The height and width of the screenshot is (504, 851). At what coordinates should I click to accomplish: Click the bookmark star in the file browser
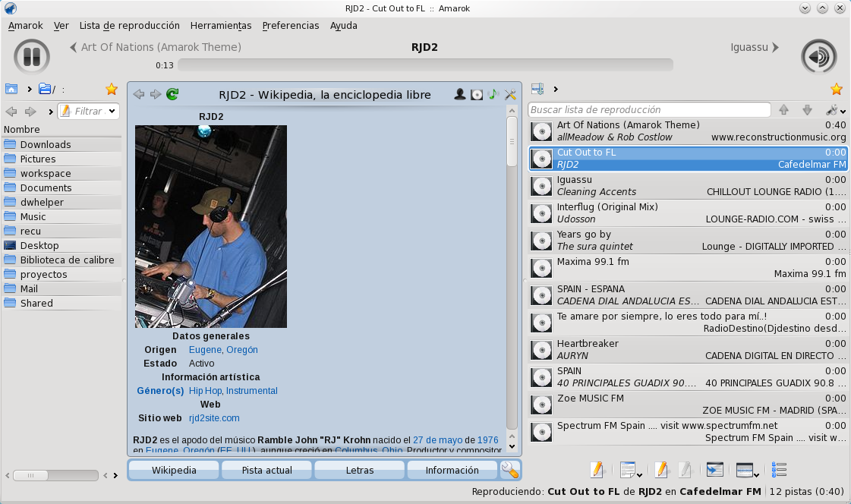112,89
